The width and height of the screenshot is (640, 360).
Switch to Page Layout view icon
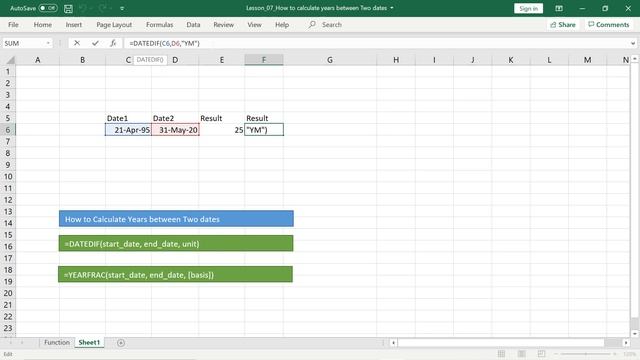click(521, 354)
